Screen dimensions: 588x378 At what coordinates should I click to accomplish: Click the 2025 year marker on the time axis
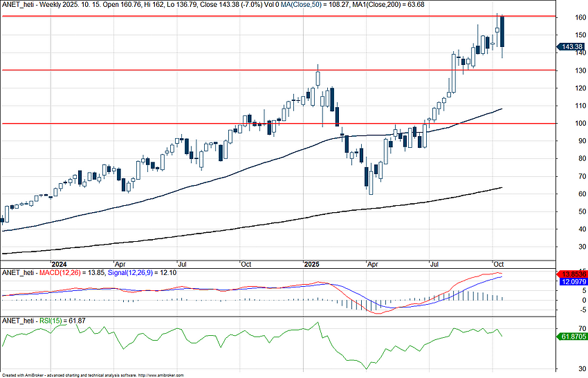(311, 264)
